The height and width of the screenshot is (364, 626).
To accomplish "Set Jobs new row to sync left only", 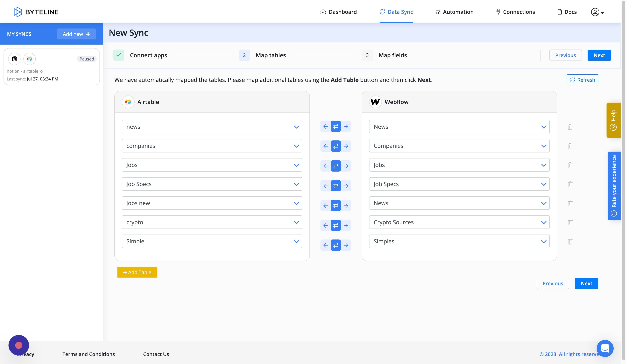I will coord(325,206).
